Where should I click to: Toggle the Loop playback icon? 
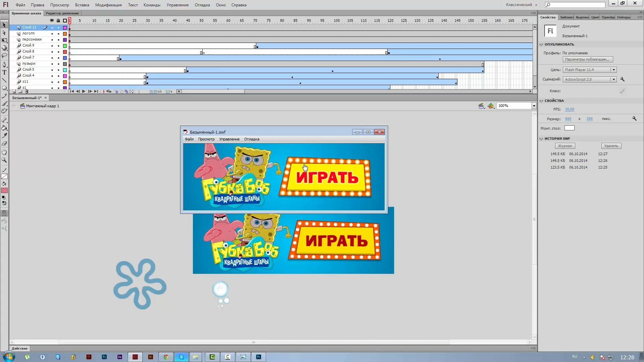(109, 92)
